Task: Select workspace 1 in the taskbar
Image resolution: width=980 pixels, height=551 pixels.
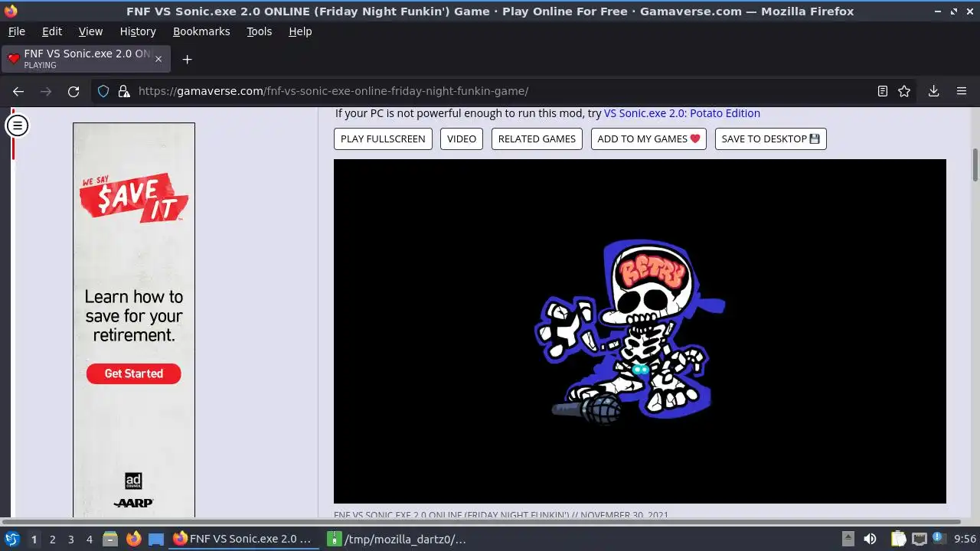Action: [x=34, y=539]
